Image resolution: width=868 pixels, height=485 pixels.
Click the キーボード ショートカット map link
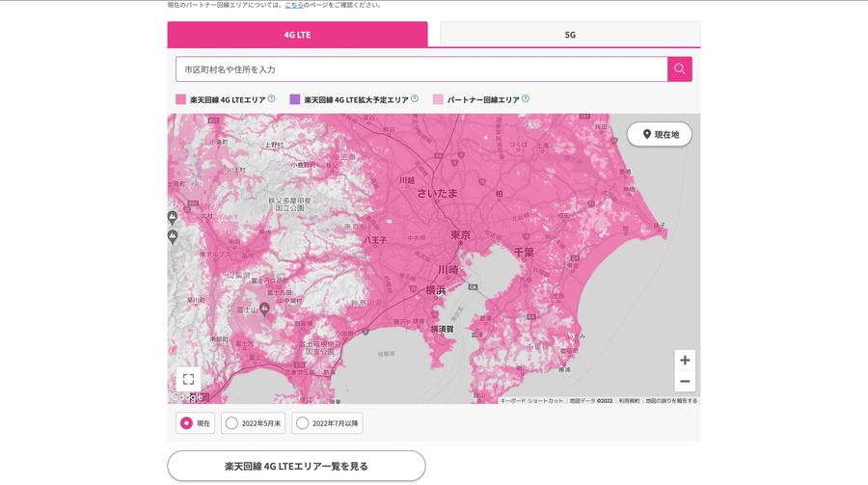(531, 400)
